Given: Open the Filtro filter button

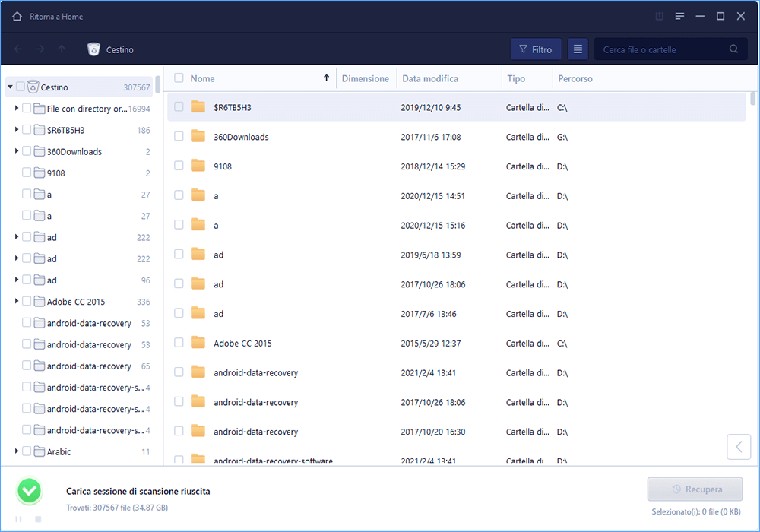Looking at the screenshot, I should pos(536,49).
